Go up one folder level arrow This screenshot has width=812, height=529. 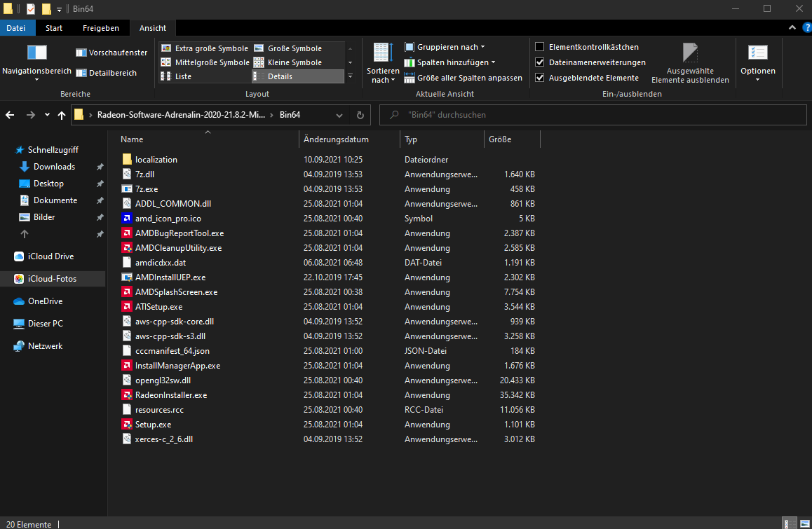pyautogui.click(x=62, y=115)
